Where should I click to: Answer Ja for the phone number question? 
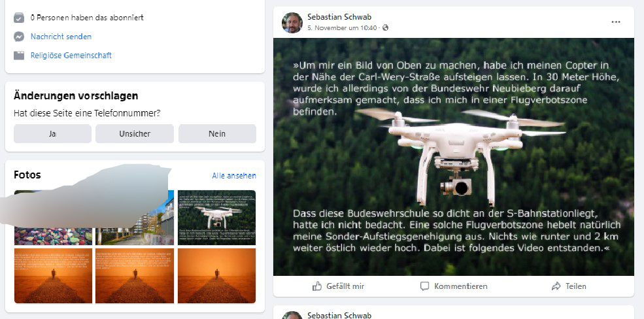coord(52,134)
